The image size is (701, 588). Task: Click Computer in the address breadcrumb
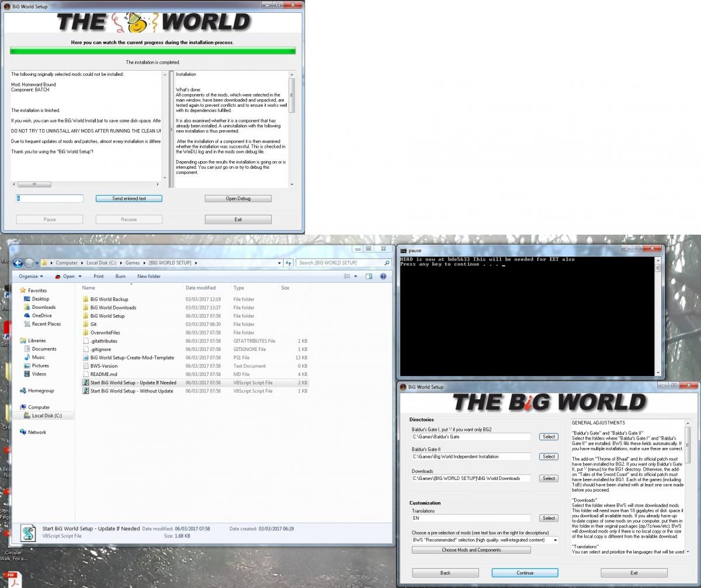67,263
